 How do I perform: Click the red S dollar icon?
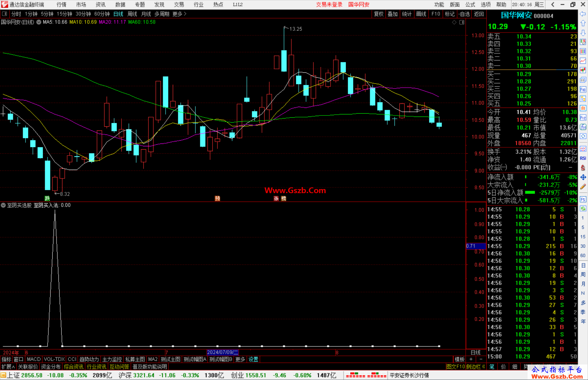[x=583, y=168]
